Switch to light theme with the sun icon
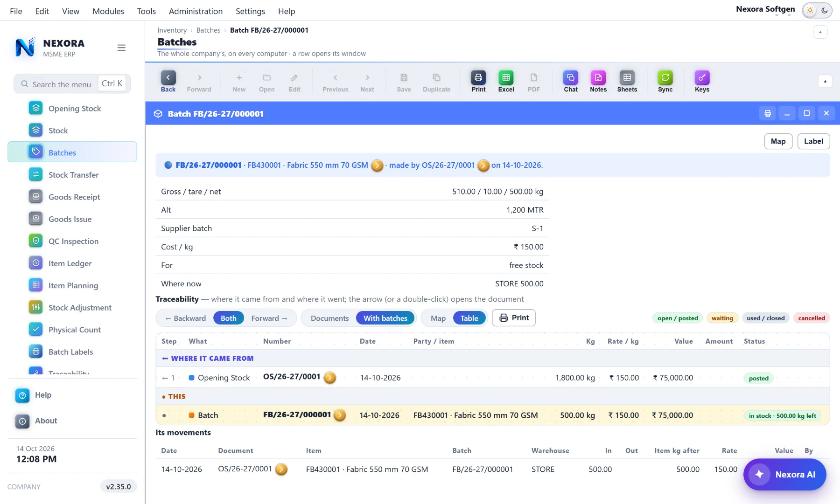The width and height of the screenshot is (840, 504). (810, 10)
